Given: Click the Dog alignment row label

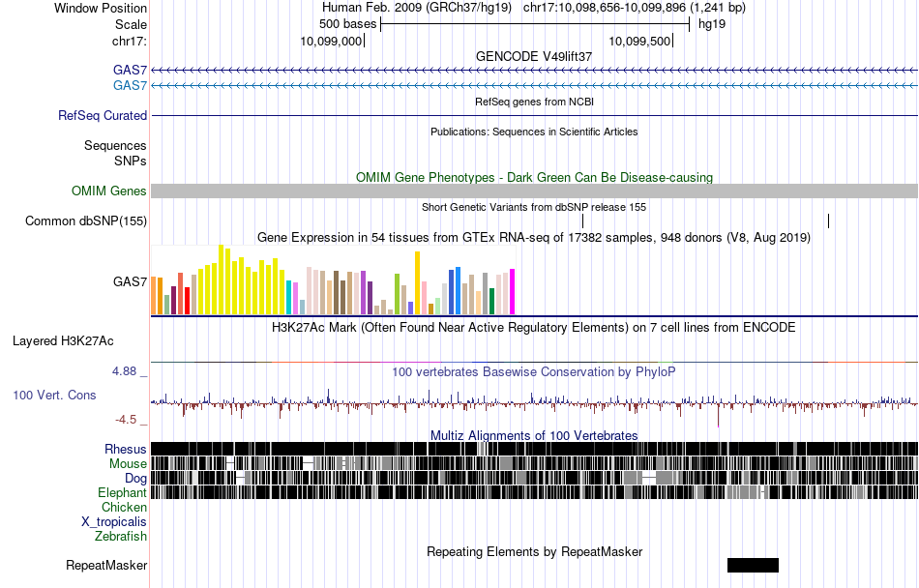Looking at the screenshot, I should (x=136, y=479).
